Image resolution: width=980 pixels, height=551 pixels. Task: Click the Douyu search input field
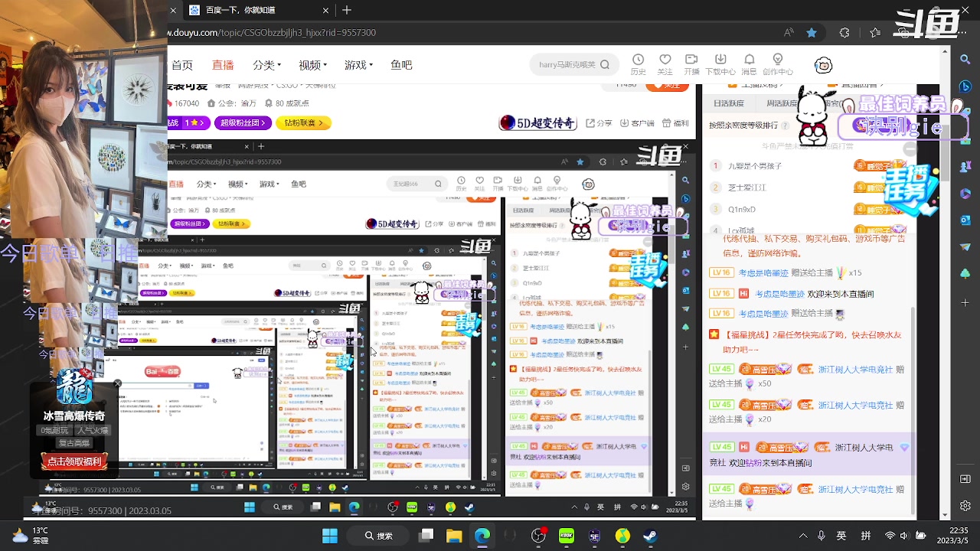(x=567, y=65)
